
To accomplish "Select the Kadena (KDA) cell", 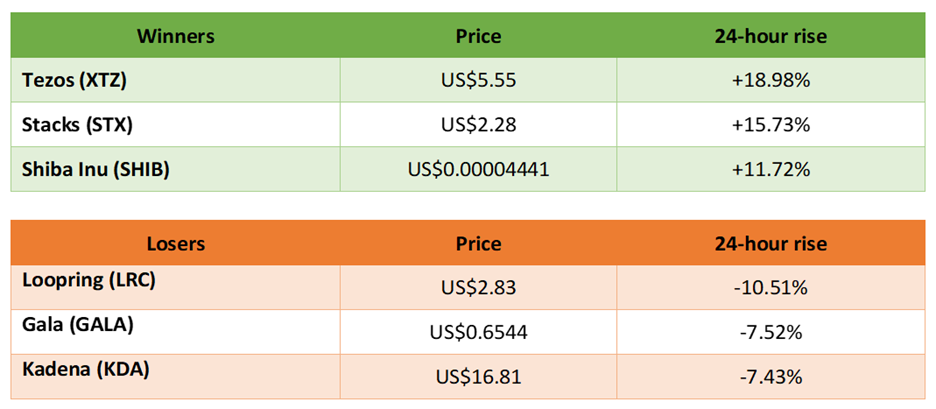I will pos(176,376).
